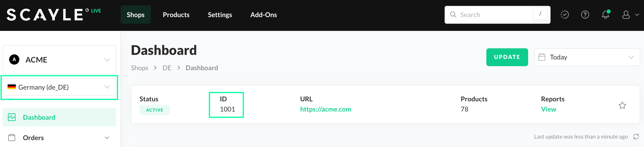
Task: Favorite the shop with the star icon
Action: click(x=622, y=105)
